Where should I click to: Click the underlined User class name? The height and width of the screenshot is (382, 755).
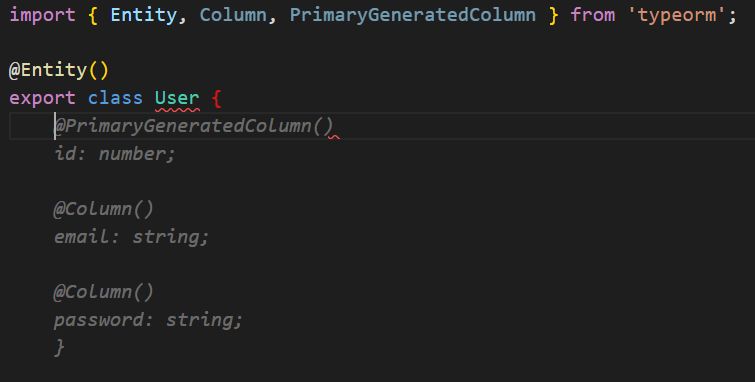point(177,98)
